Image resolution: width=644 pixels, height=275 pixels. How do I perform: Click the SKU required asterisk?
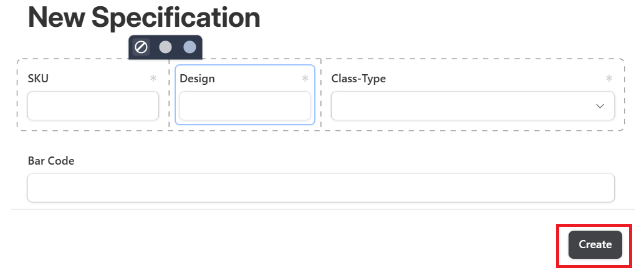tap(153, 79)
